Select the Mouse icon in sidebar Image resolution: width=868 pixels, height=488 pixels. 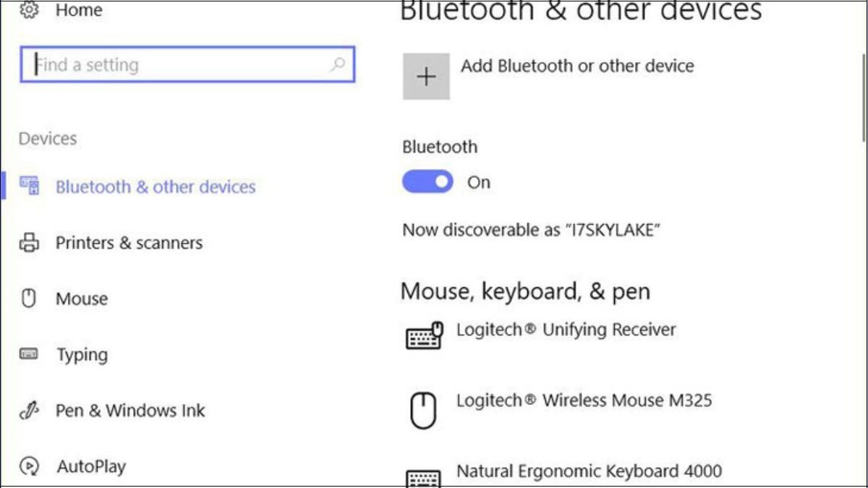[30, 298]
